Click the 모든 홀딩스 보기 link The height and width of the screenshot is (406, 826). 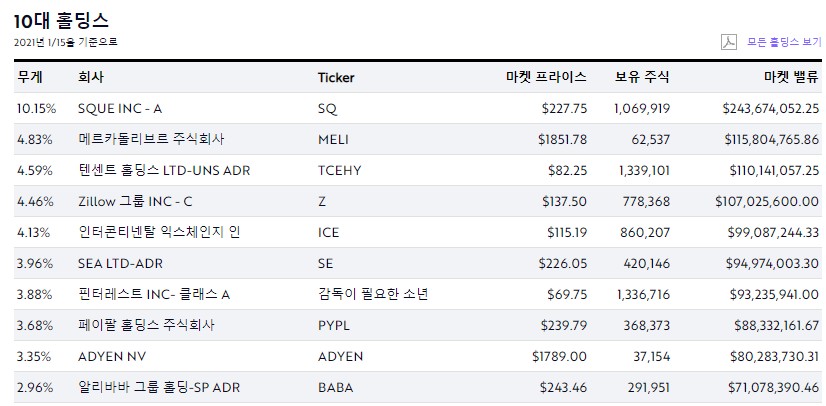tap(784, 42)
